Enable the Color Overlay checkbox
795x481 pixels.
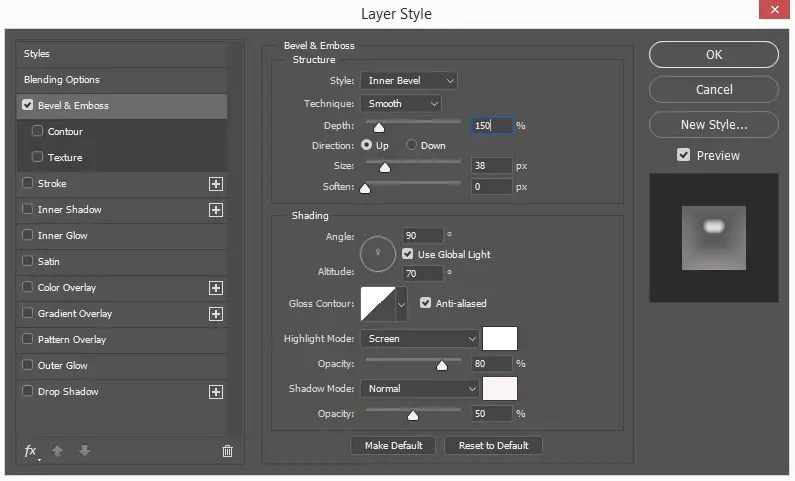27,287
